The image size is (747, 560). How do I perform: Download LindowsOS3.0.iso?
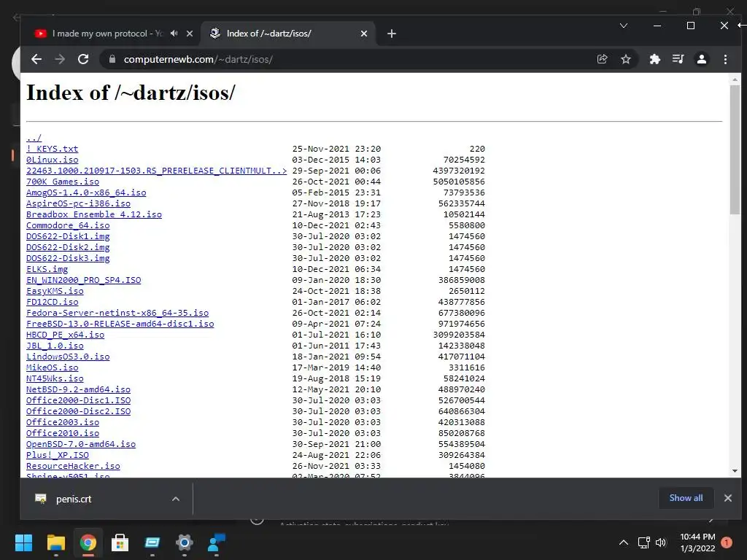pos(68,357)
